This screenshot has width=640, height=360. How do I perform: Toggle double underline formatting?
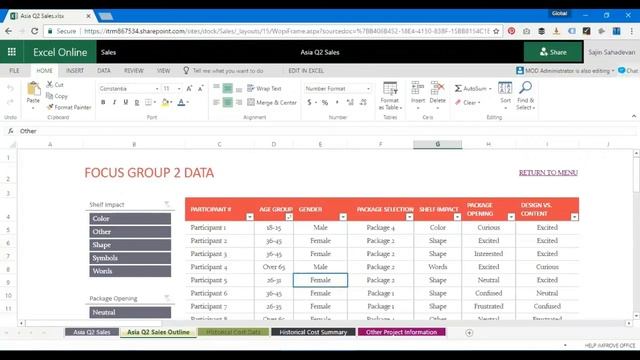pos(137,102)
